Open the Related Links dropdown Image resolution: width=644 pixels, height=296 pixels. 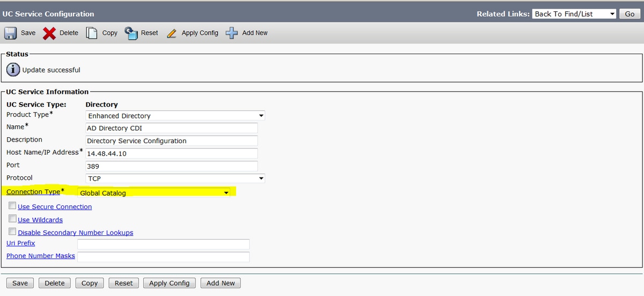pyautogui.click(x=574, y=14)
